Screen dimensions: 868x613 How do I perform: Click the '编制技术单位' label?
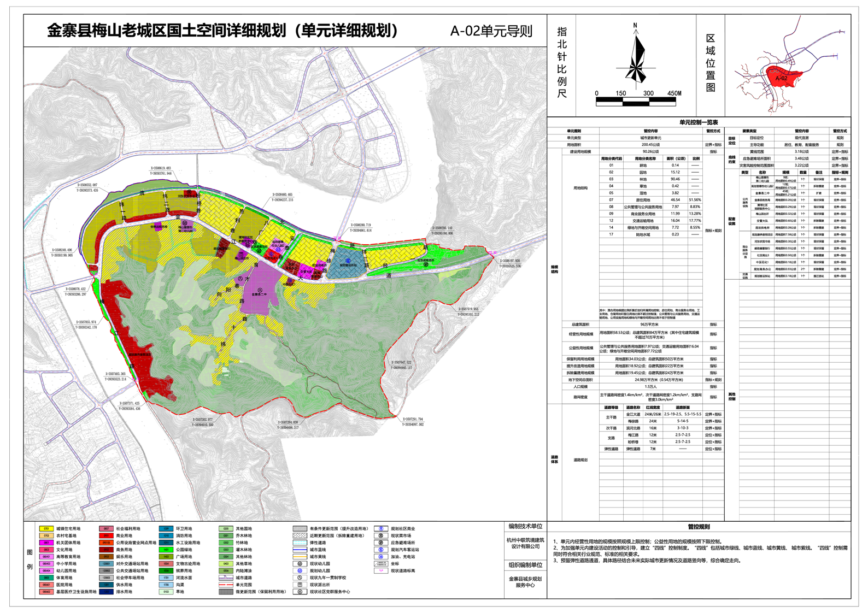pyautogui.click(x=525, y=526)
